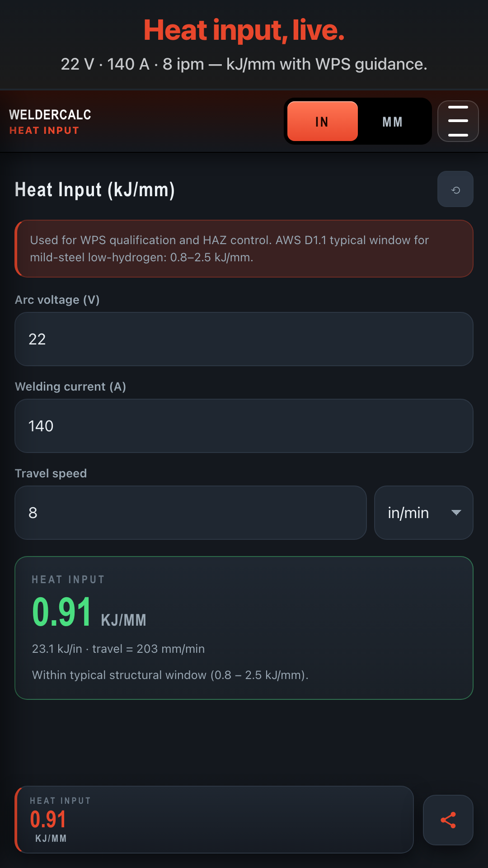488x868 pixels.
Task: Click the sticky heat input summary bar
Action: pos(215,820)
